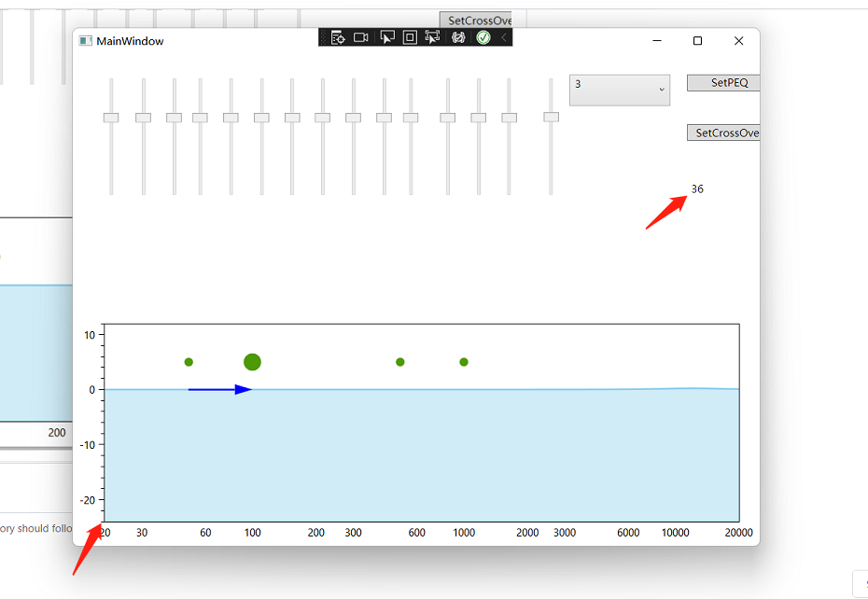Select the green point at 1000 Hz
This screenshot has height=599, width=868.
(x=464, y=362)
